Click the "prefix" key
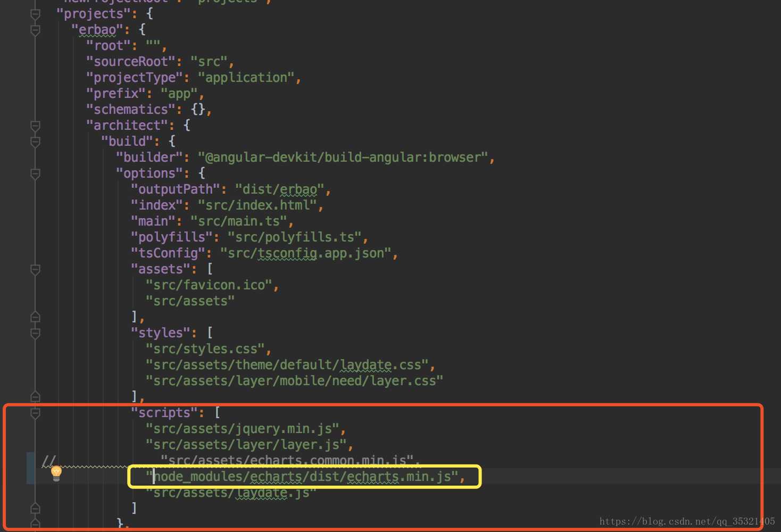The height and width of the screenshot is (532, 781). 115,94
